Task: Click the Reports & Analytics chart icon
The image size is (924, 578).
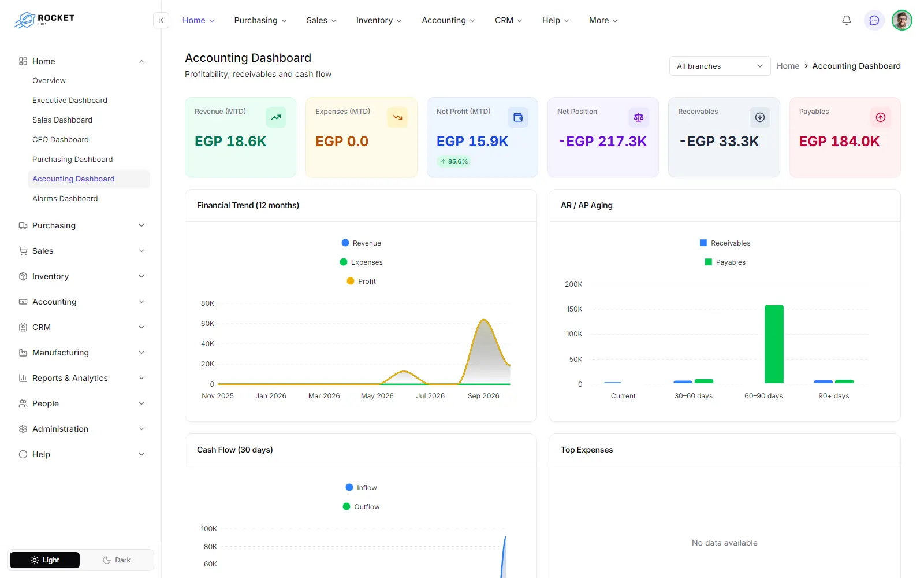Action: [x=23, y=378]
